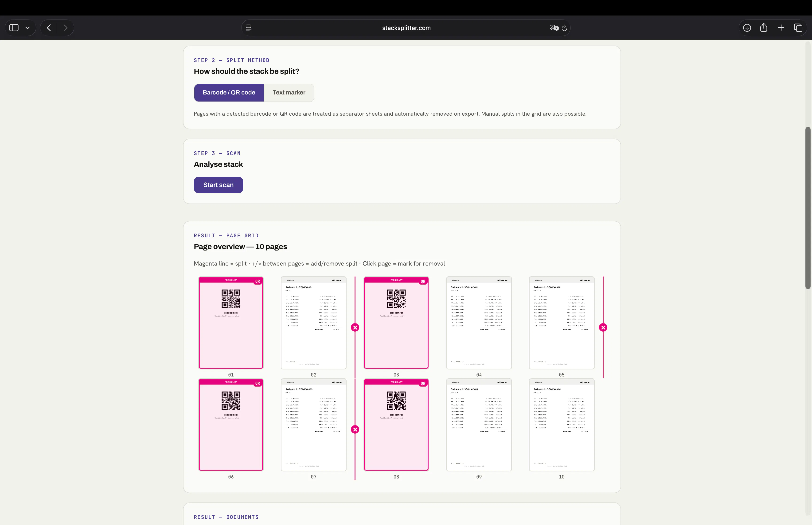
Task: Select page 09 thumbnail
Action: point(479,425)
